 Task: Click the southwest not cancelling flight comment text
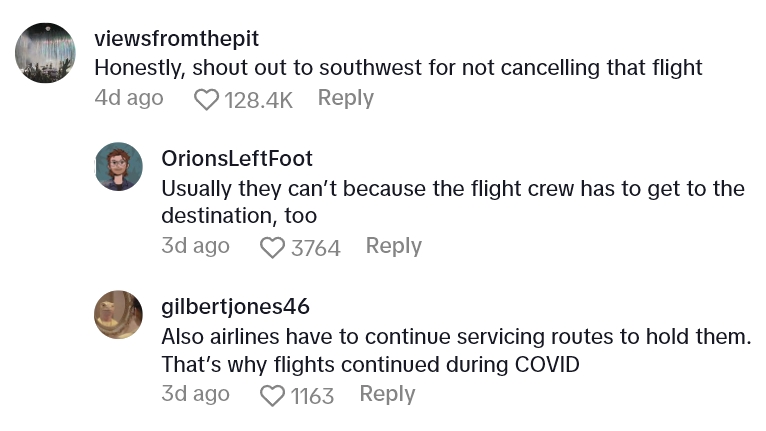click(398, 68)
